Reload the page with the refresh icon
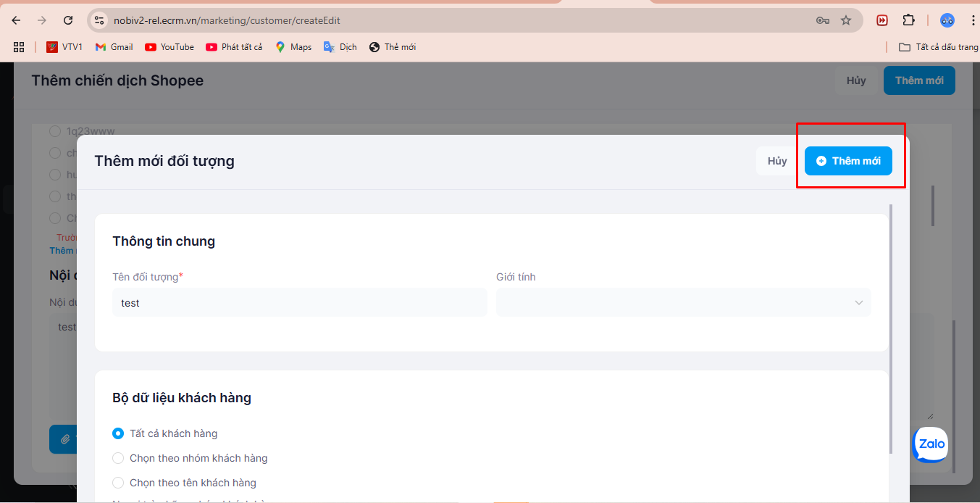The width and height of the screenshot is (980, 503). coord(68,20)
